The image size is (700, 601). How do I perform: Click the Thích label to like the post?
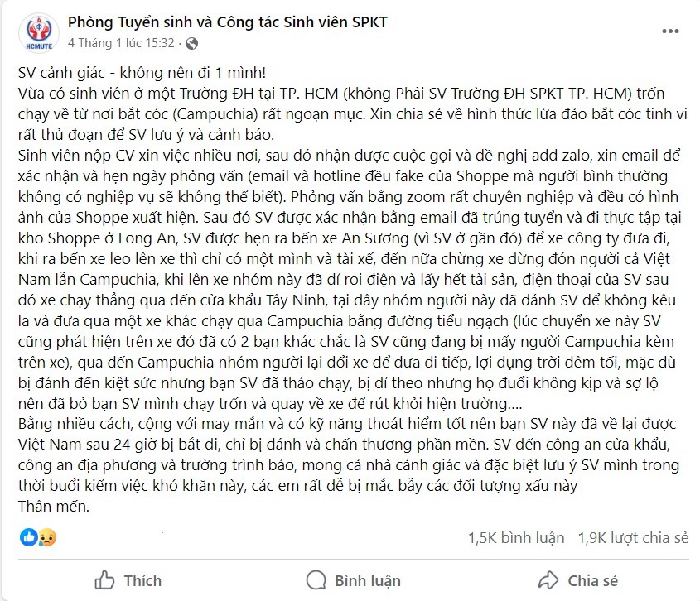click(142, 580)
